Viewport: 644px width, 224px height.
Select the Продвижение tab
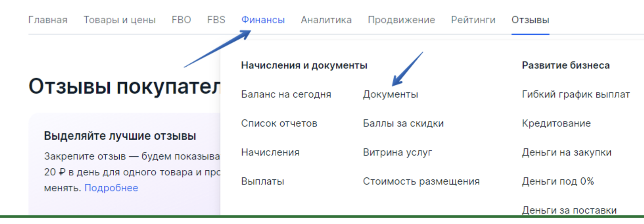pyautogui.click(x=401, y=20)
